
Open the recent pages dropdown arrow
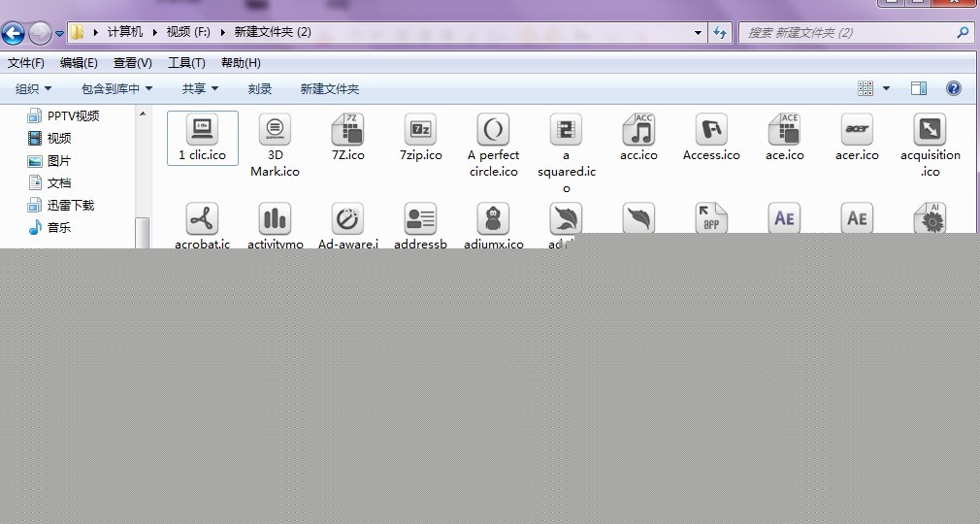[x=59, y=33]
